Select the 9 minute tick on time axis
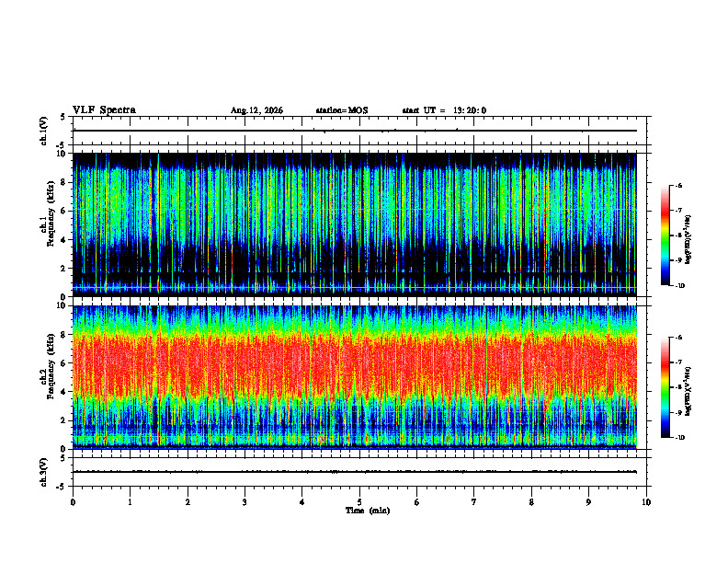This screenshot has width=728, height=563. pos(588,502)
